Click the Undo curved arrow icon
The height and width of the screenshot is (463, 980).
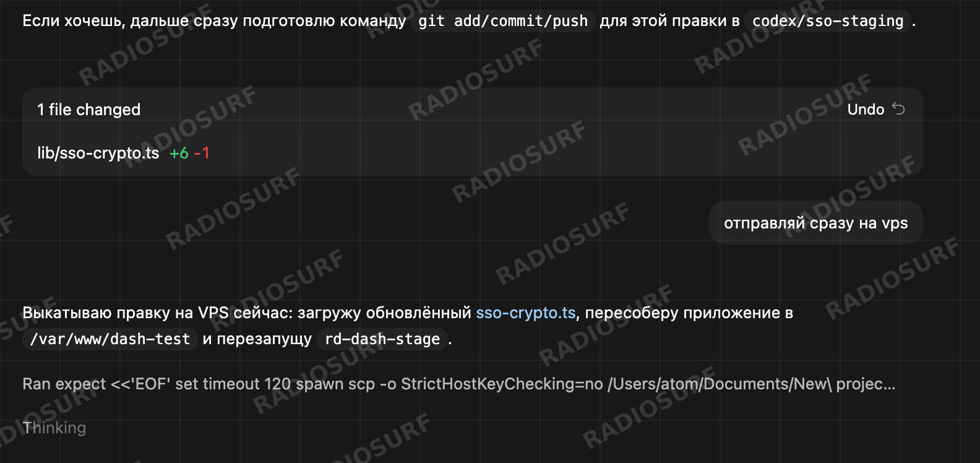(898, 110)
